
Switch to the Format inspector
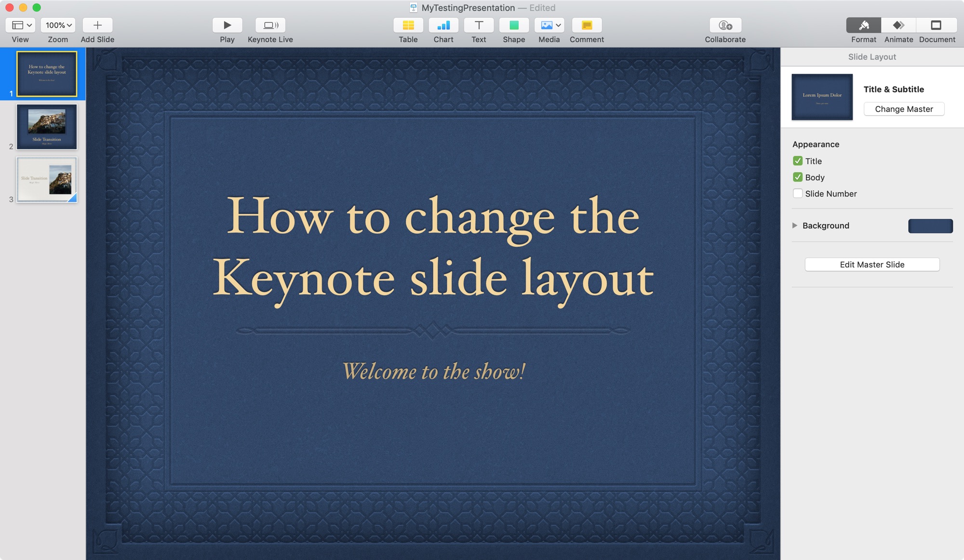[x=864, y=25]
